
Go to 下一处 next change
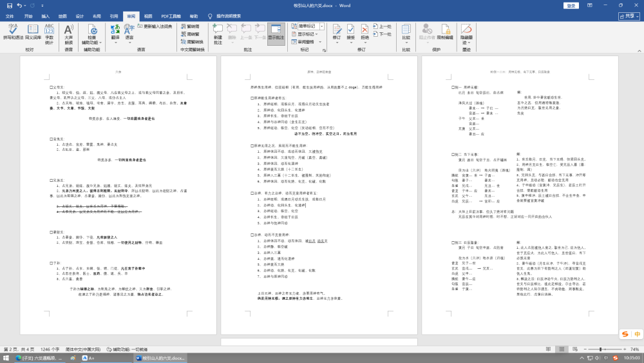coord(383,34)
